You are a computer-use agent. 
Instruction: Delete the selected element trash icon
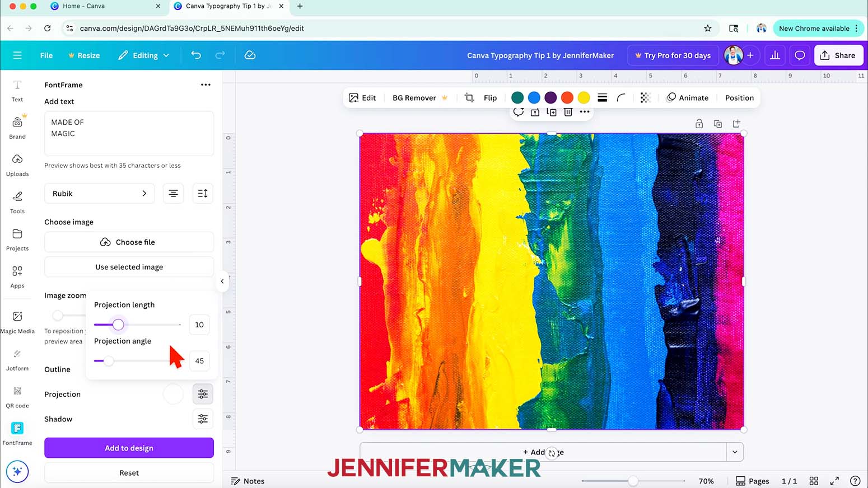pyautogui.click(x=568, y=112)
